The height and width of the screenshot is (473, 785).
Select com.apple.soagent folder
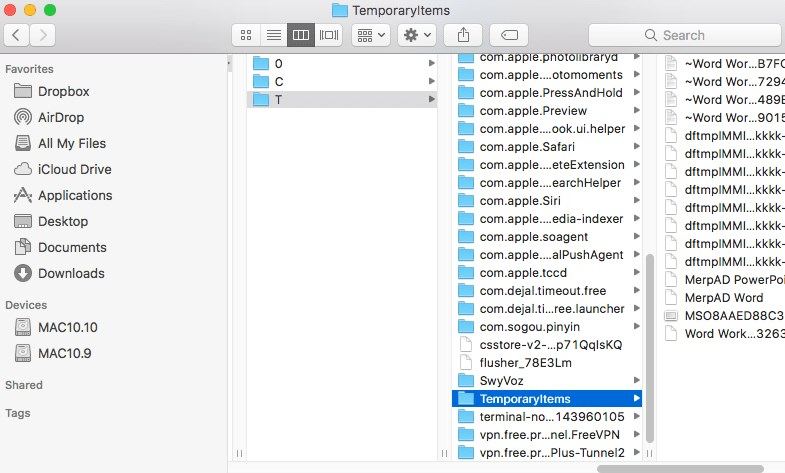tap(547, 237)
